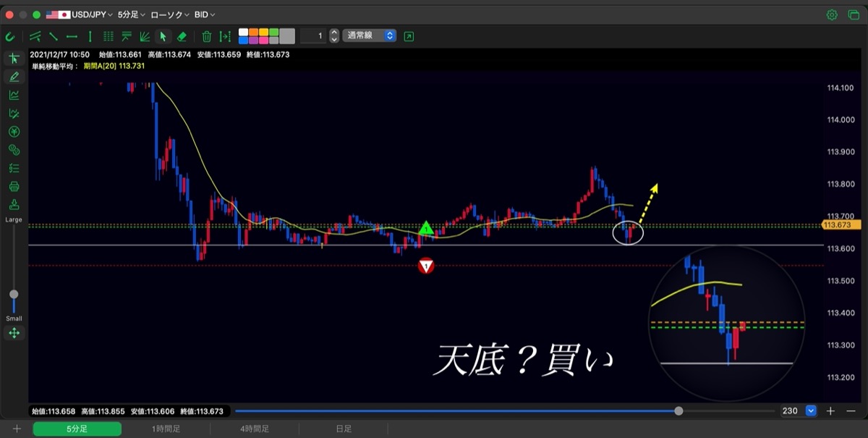Screen dimensions: 868x438
Task: Select the eraser tool
Action: click(x=182, y=36)
